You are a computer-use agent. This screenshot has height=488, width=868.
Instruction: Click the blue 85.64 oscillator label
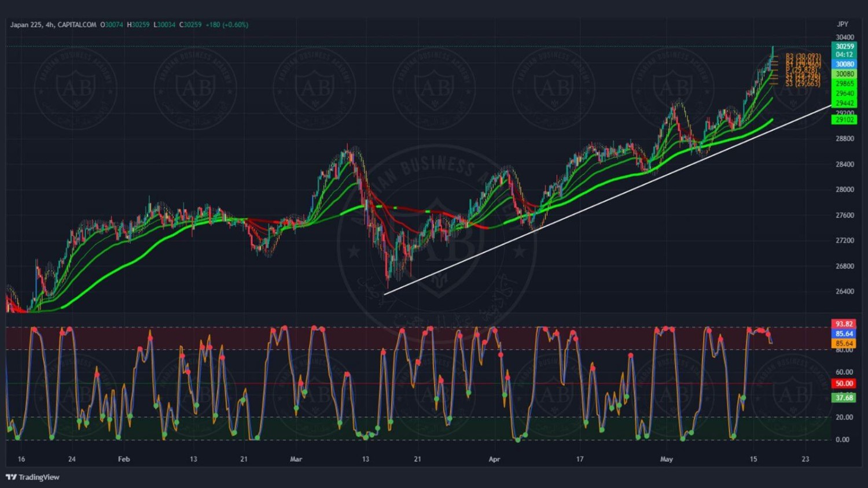pos(844,334)
